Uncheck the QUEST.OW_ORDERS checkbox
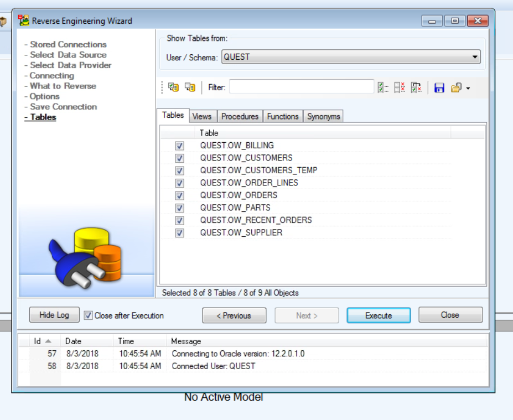The image size is (513, 420). 180,195
